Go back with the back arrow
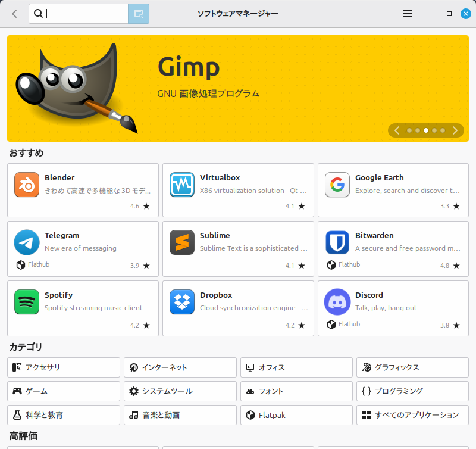The height and width of the screenshot is (449, 476). point(14,14)
